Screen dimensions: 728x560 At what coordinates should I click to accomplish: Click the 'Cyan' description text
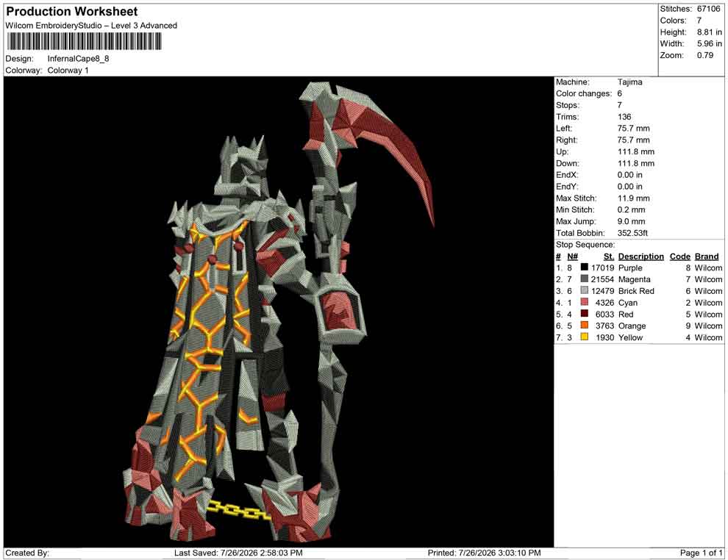(628, 303)
